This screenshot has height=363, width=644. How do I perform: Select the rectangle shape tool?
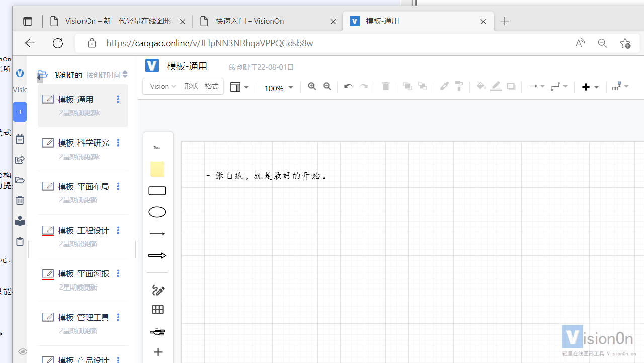tap(157, 190)
